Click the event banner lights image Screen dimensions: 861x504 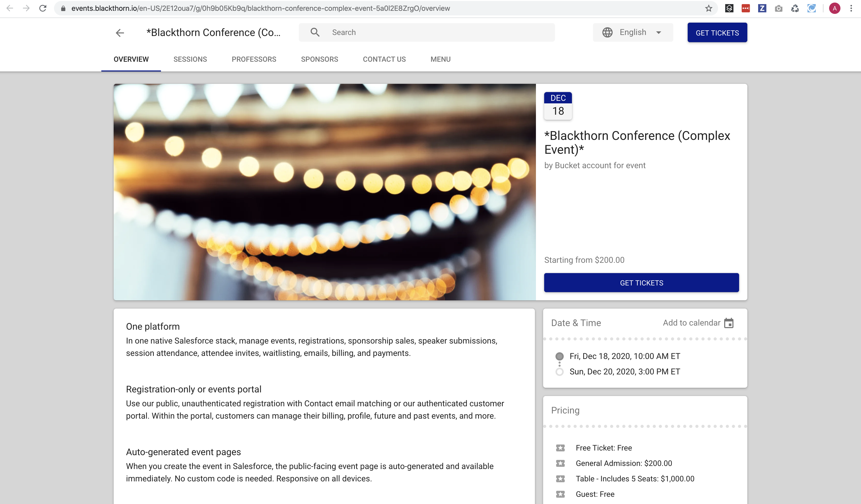click(325, 192)
